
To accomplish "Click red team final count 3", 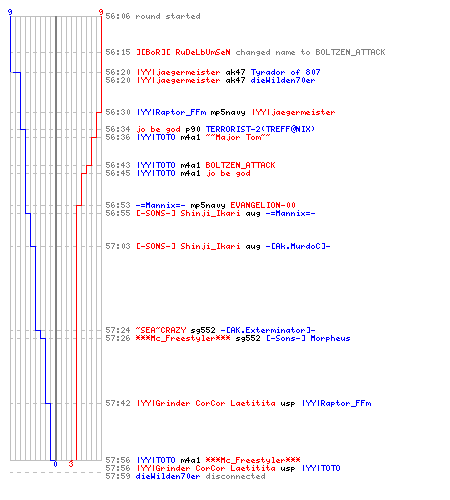I will pyautogui.click(x=71, y=464).
